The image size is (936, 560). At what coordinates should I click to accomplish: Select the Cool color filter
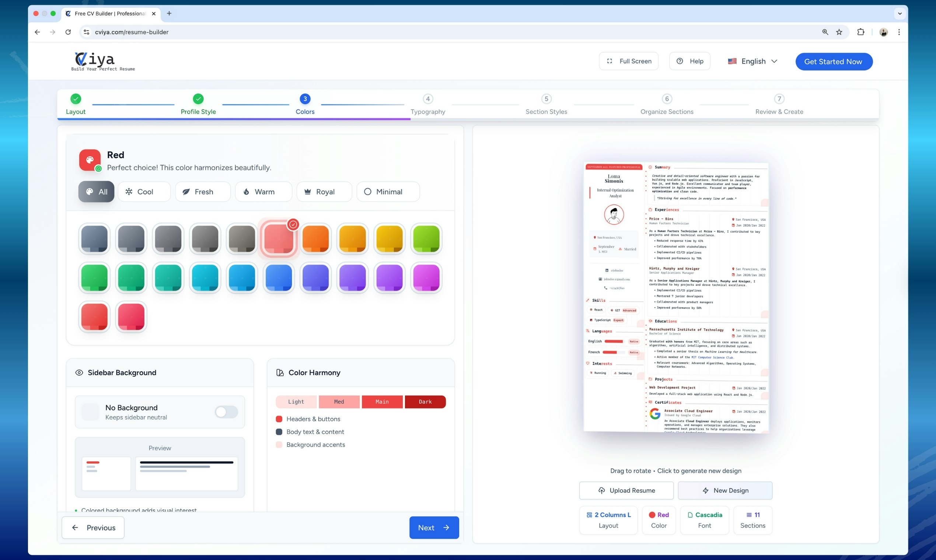(x=144, y=192)
